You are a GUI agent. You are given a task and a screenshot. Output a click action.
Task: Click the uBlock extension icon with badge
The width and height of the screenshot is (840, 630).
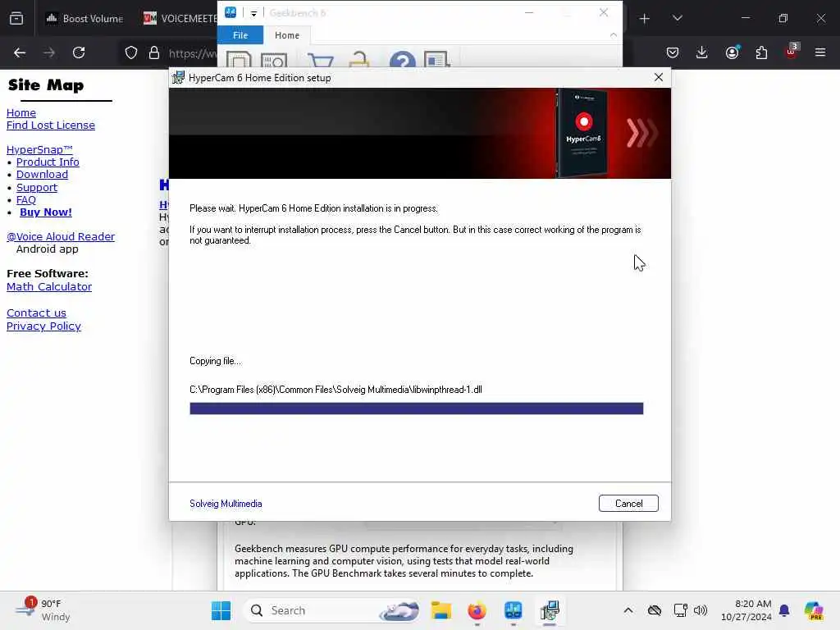(792, 52)
